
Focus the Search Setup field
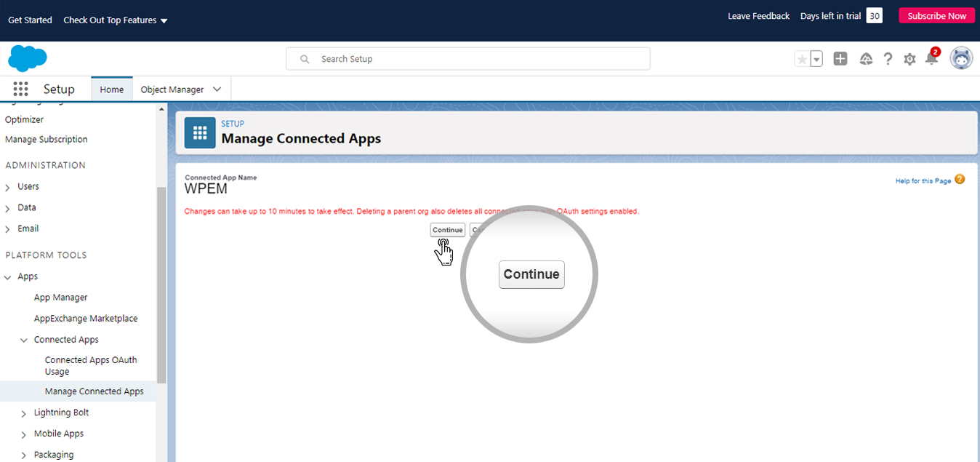coord(468,59)
